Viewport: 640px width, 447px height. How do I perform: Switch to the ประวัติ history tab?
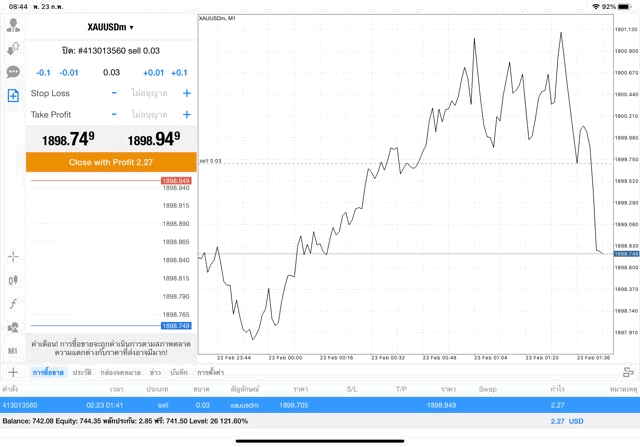point(81,372)
